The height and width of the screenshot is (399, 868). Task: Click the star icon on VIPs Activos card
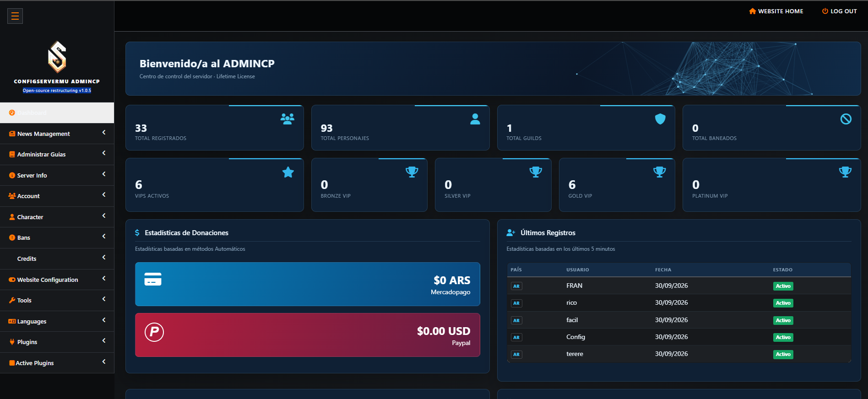coord(288,172)
